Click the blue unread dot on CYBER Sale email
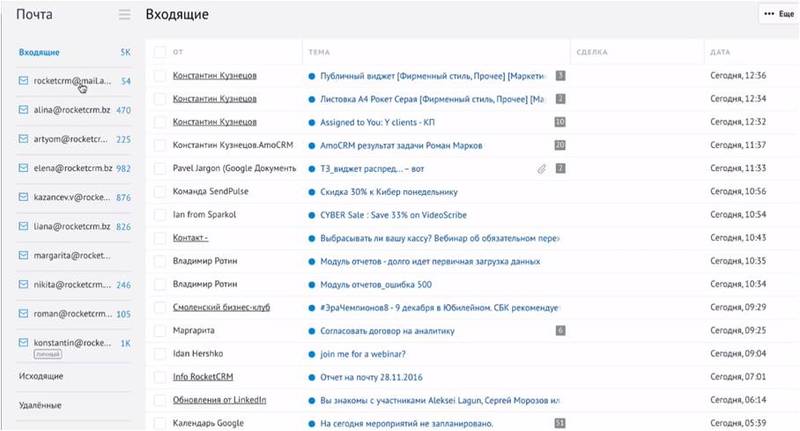This screenshot has width=800, height=431. (x=312, y=215)
